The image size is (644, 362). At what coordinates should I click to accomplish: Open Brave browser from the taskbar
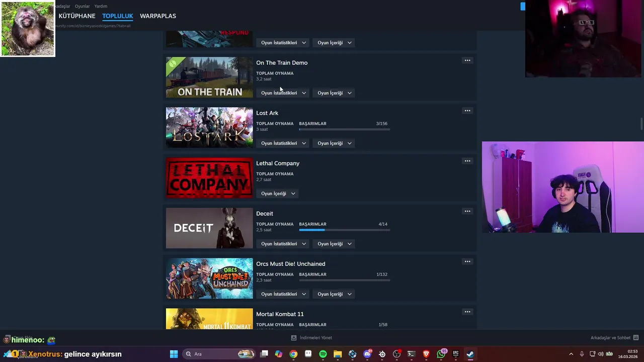426,354
